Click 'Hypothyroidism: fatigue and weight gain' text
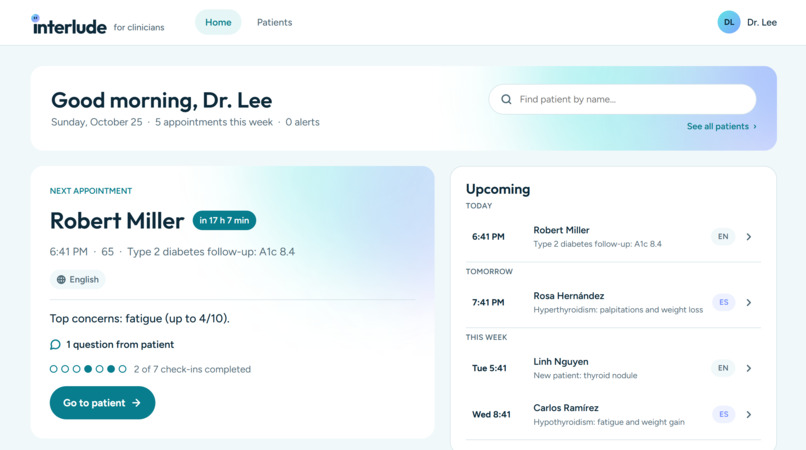The width and height of the screenshot is (806, 450). coord(609,422)
